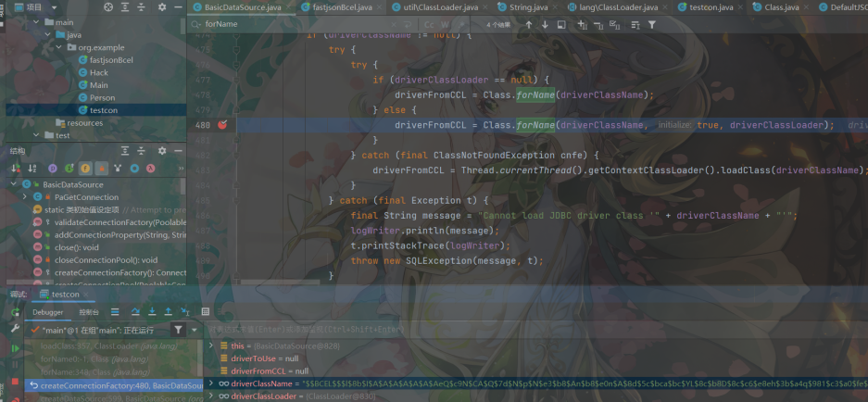The height and width of the screenshot is (402, 868).
Task: Resume program with green play icon
Action: [16, 347]
